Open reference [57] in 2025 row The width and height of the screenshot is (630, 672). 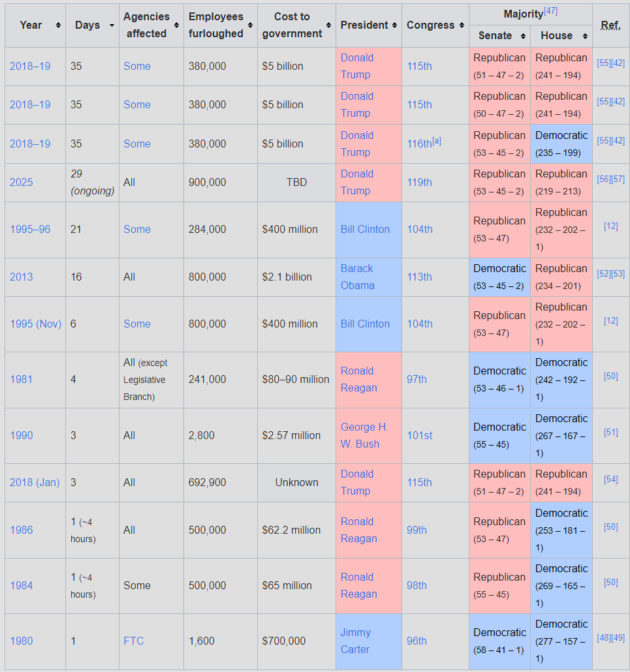pos(618,179)
